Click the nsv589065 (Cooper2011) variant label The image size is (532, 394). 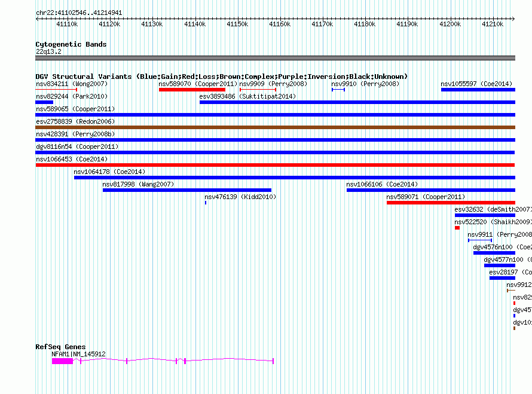75,109
